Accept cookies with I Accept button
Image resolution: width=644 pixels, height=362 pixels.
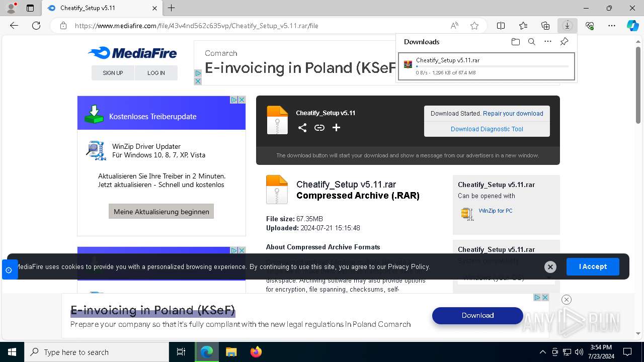[x=593, y=266]
